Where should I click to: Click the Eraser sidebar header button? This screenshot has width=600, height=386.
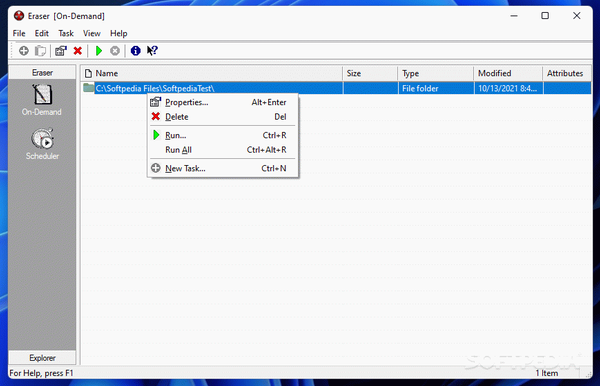[x=42, y=73]
